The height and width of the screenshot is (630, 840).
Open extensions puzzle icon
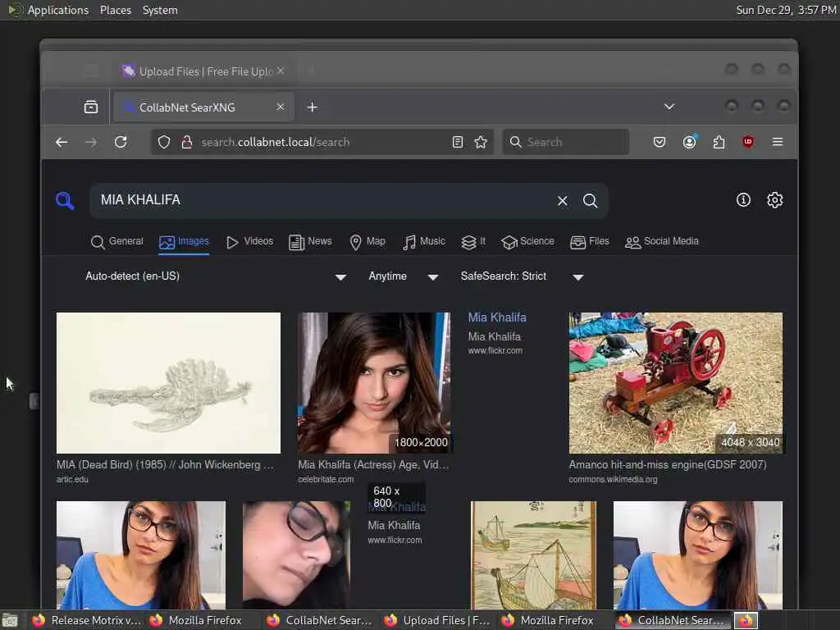[719, 142]
